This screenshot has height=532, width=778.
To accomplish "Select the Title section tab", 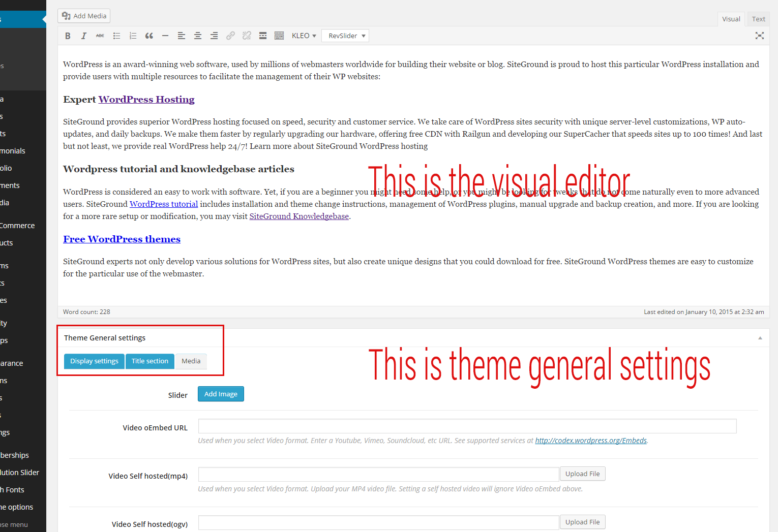I will [x=149, y=361].
